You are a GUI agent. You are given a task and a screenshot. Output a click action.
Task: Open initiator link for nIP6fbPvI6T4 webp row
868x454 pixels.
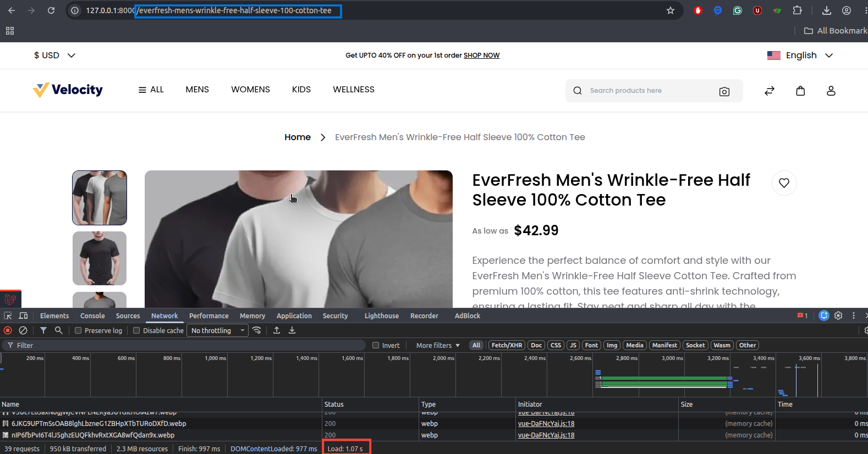click(x=546, y=435)
